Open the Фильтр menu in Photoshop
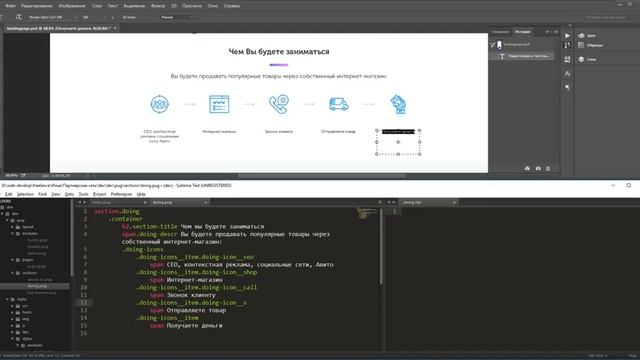 [158, 6]
